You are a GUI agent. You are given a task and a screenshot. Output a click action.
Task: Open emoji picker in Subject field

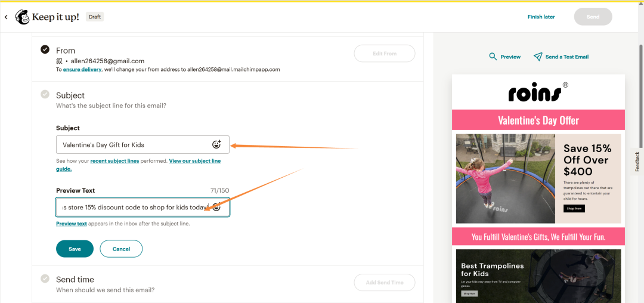[x=216, y=144]
